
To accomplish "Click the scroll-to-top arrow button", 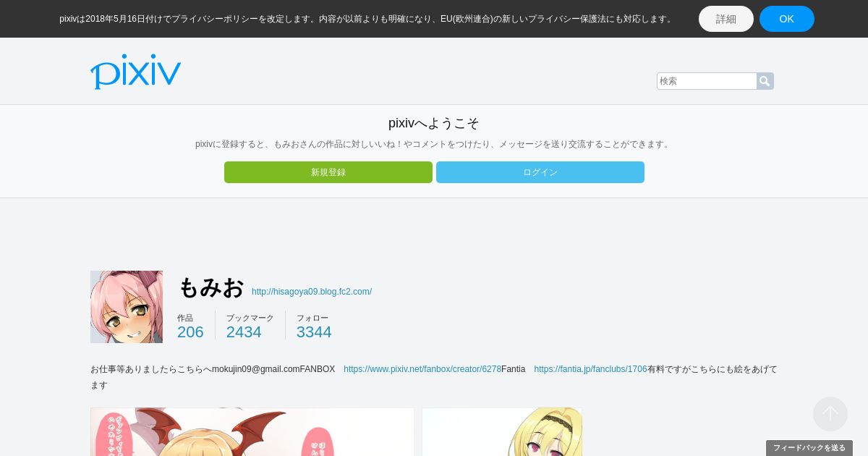I will coord(830,414).
